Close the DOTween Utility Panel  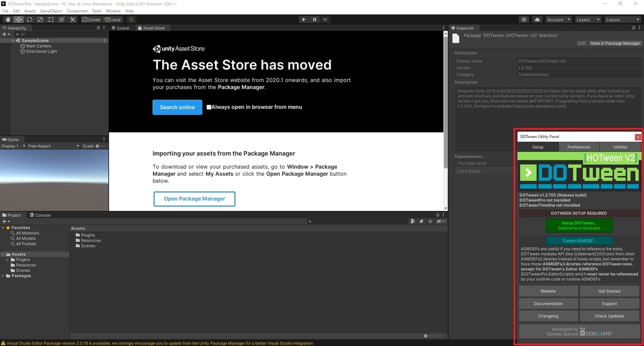click(638, 137)
